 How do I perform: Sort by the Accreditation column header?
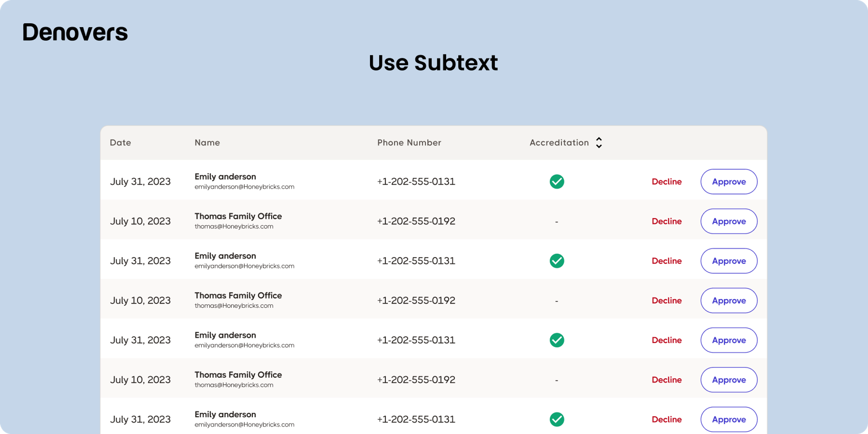559,143
